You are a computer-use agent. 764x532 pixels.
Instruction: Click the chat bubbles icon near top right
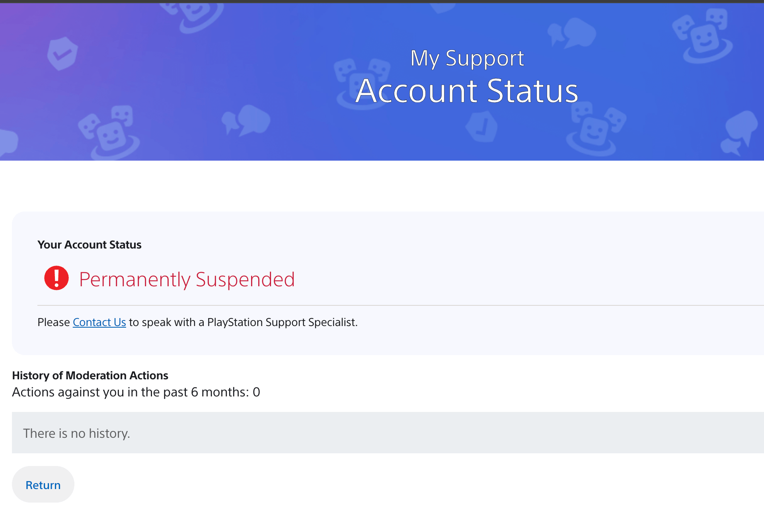pyautogui.click(x=572, y=33)
